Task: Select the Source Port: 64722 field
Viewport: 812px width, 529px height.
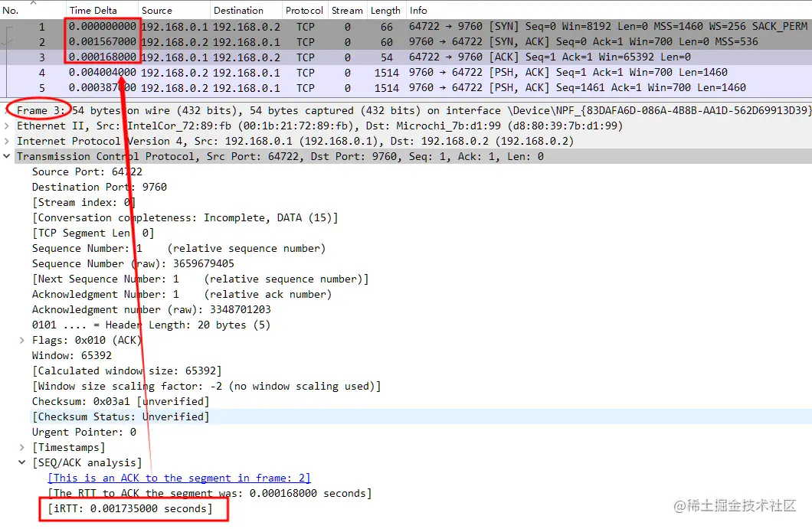Action: (x=87, y=171)
